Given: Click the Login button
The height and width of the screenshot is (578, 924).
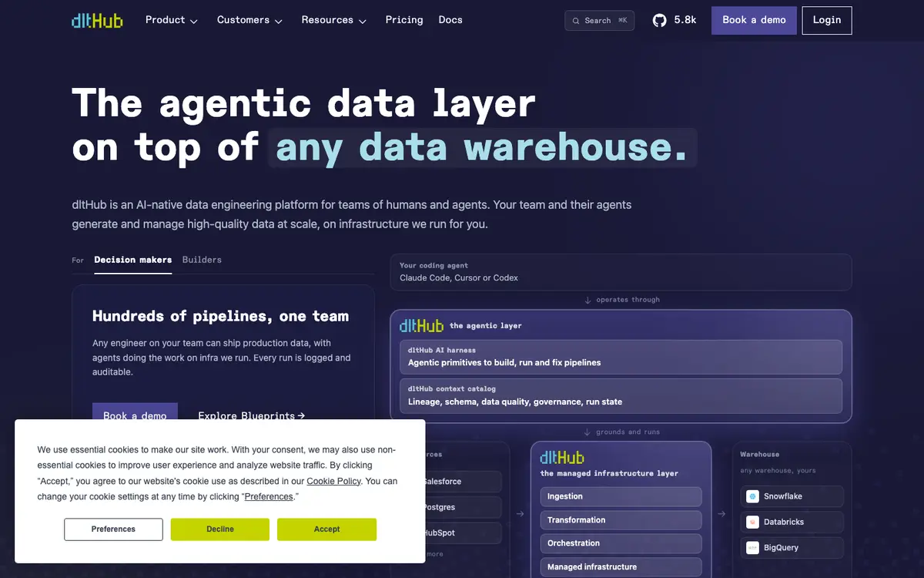Looking at the screenshot, I should pyautogui.click(x=827, y=20).
